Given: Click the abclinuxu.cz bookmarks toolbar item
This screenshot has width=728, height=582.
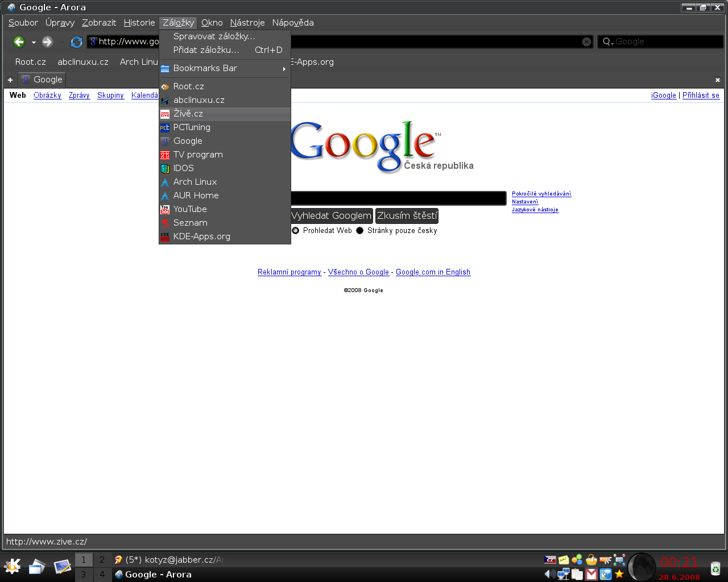Looking at the screenshot, I should tap(83, 62).
